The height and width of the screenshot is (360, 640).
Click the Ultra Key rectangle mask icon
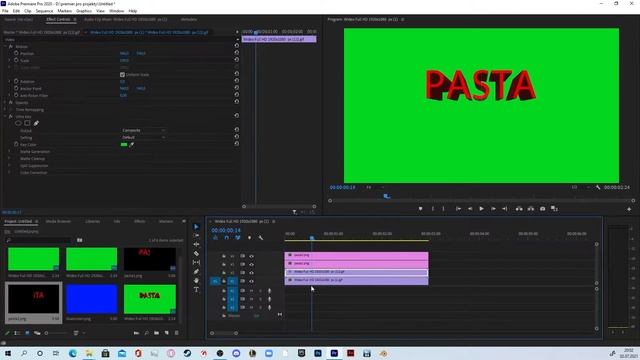point(27,123)
